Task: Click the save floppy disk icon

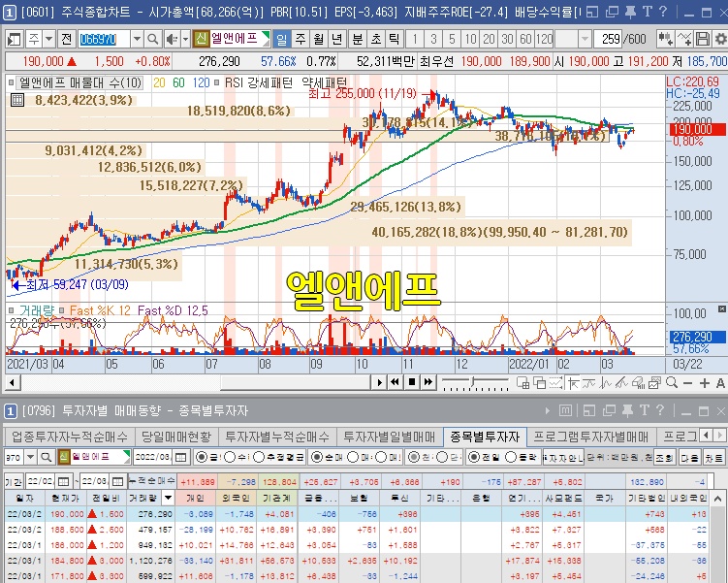Action: coord(704,39)
